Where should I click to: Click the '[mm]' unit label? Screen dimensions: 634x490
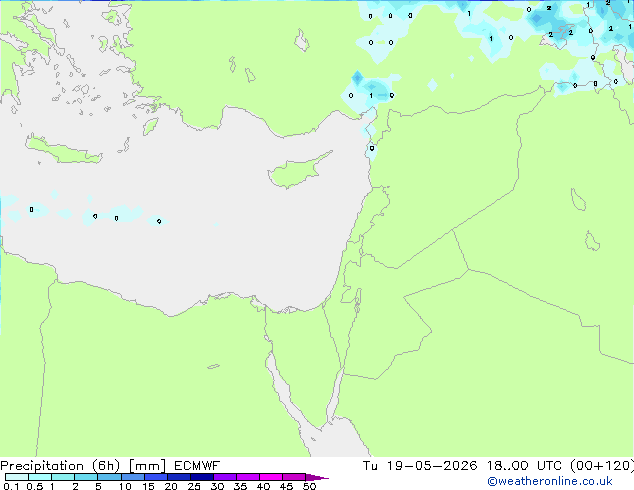click(147, 466)
